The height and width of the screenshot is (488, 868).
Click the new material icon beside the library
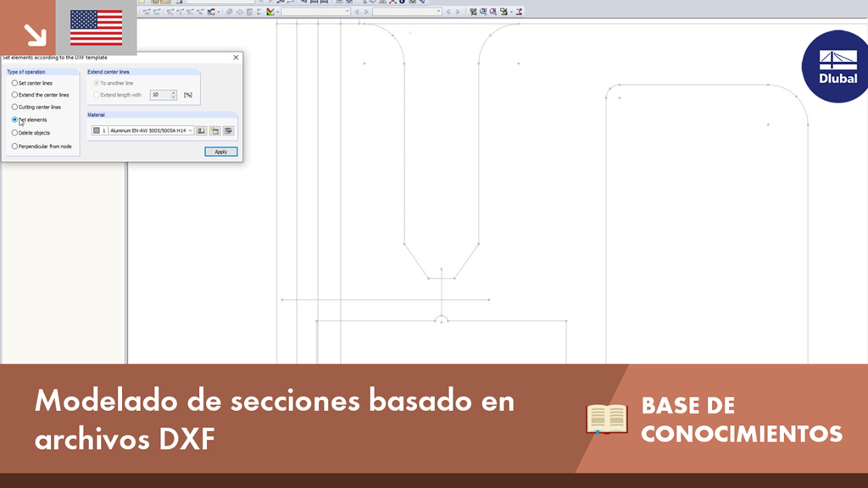point(214,131)
